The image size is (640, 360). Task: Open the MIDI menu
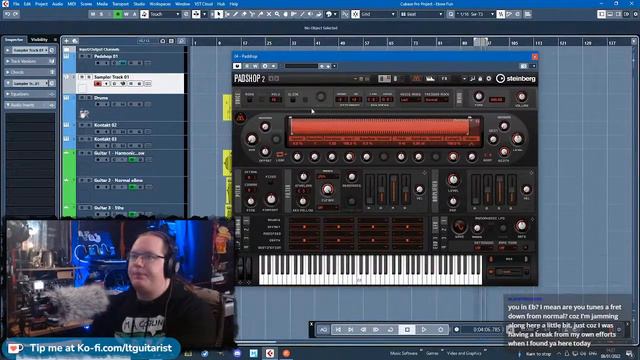[71, 4]
